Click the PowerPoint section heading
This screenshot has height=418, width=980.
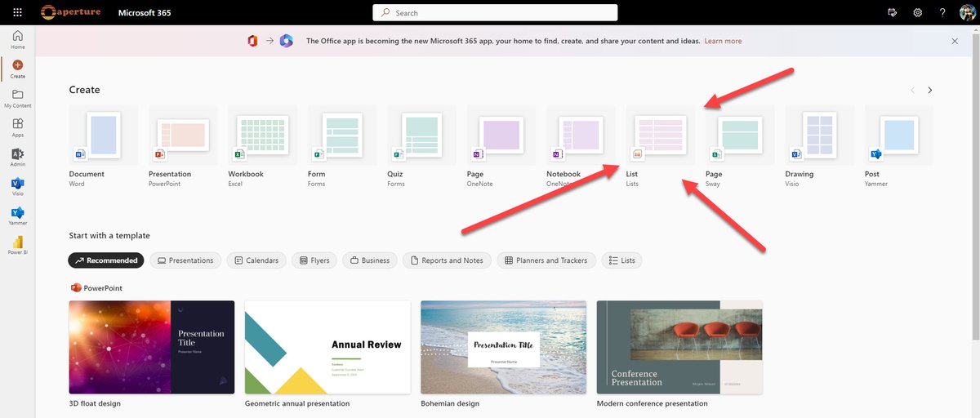pyautogui.click(x=96, y=287)
